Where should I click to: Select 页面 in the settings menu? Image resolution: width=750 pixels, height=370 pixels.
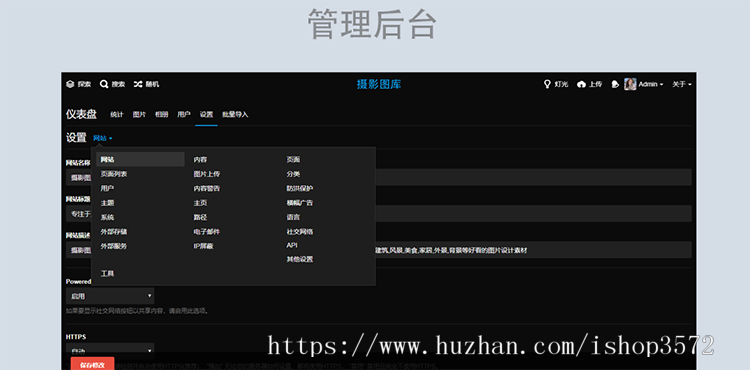click(293, 160)
